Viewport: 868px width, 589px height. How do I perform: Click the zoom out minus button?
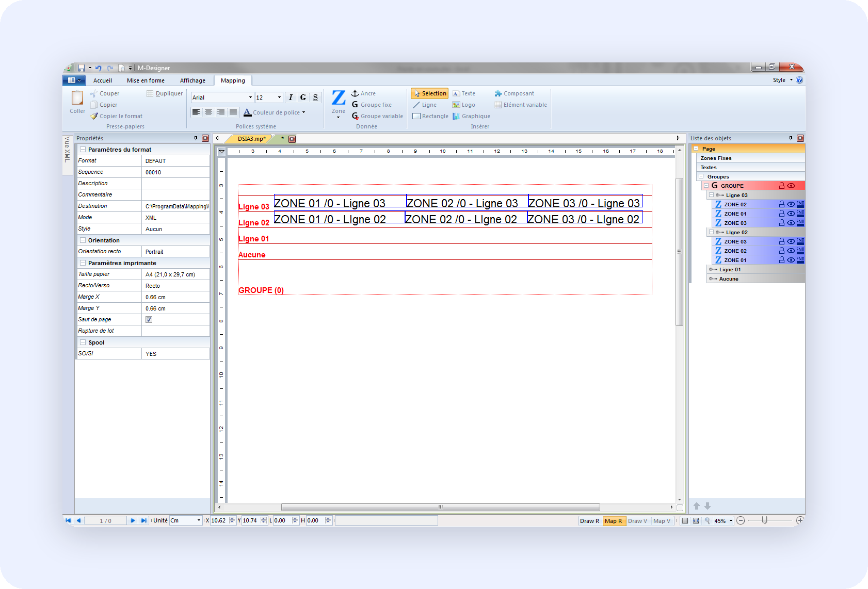click(x=741, y=520)
